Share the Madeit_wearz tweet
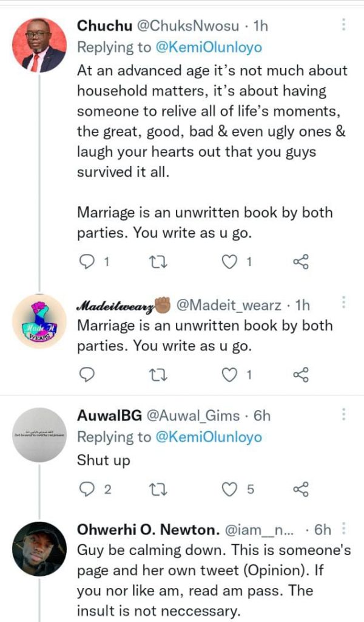 click(x=301, y=375)
